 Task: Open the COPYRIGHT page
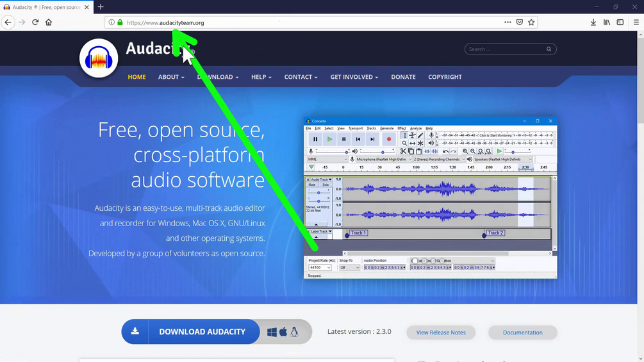pyautogui.click(x=445, y=77)
